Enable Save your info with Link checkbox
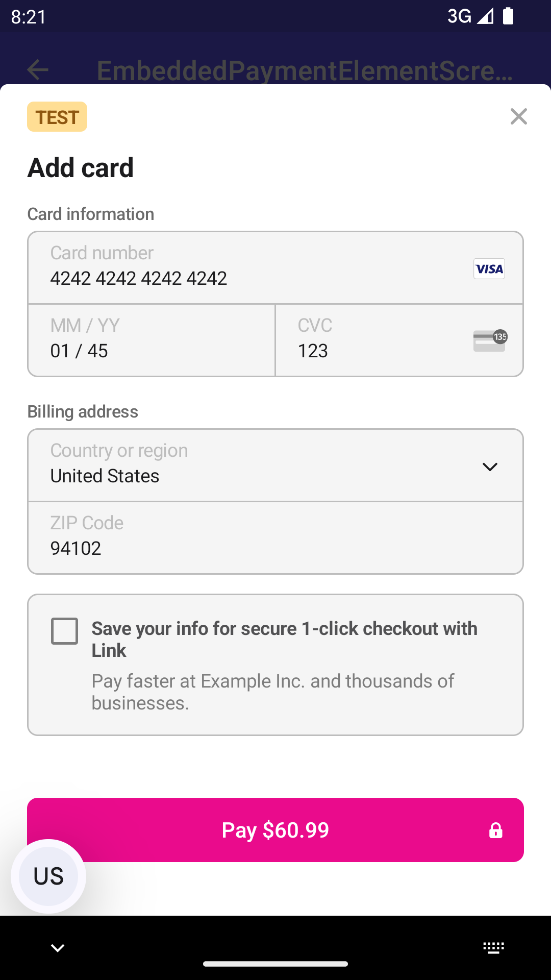 [65, 631]
